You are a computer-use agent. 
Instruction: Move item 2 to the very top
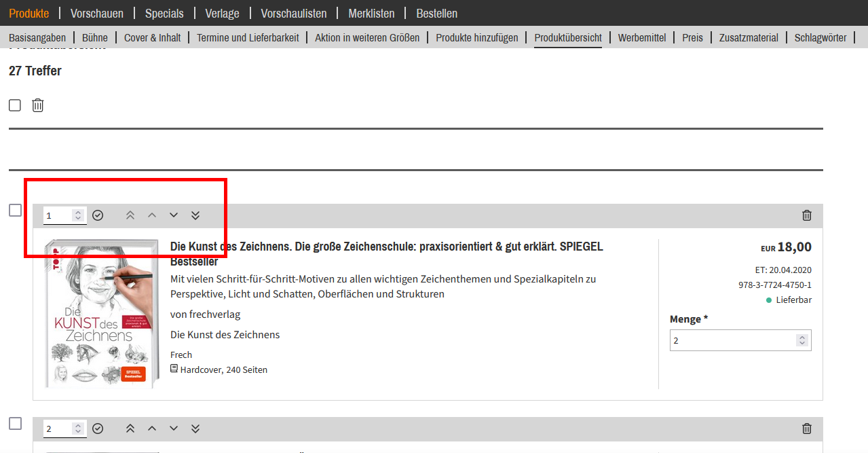pyautogui.click(x=130, y=429)
